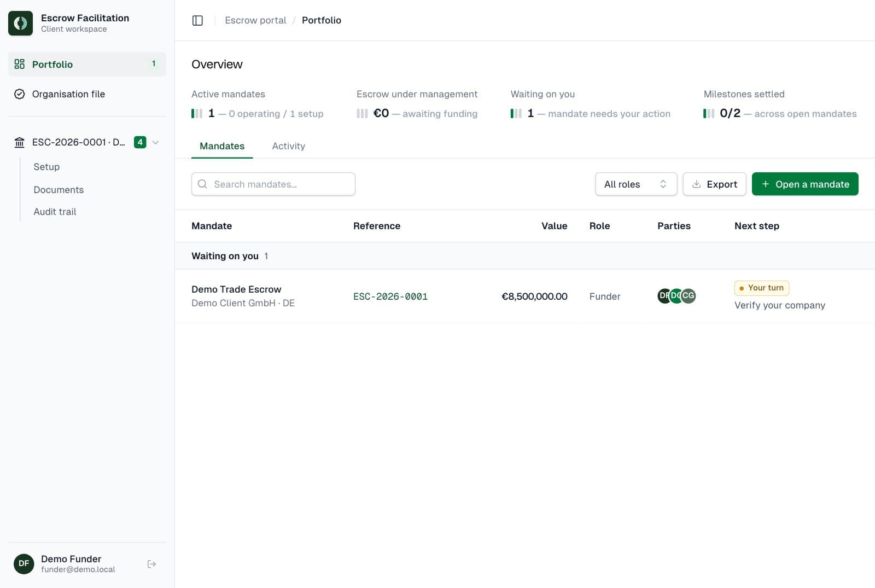Screen dimensions: 875x588
Task: Click the Portfolio grid icon
Action: (x=20, y=64)
